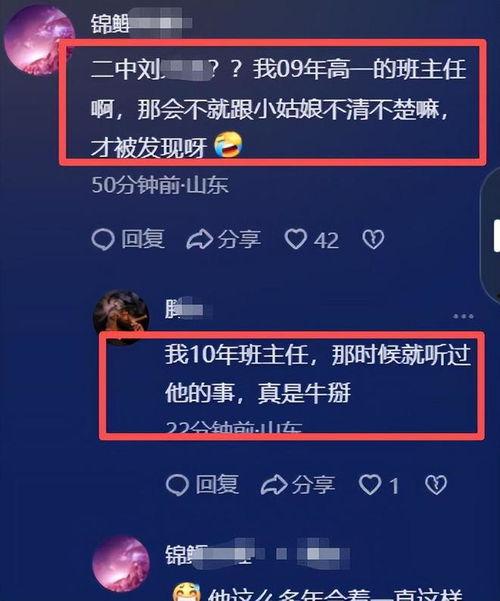Image resolution: width=500 pixels, height=601 pixels.
Task: Like the first comment with 42 likes
Action: coord(296,239)
